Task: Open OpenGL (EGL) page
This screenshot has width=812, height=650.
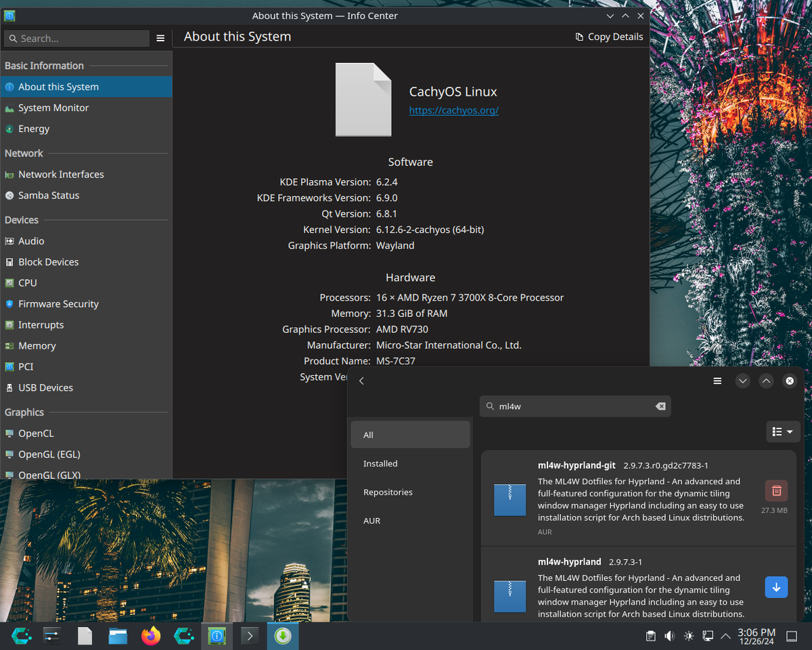Action: click(86, 454)
